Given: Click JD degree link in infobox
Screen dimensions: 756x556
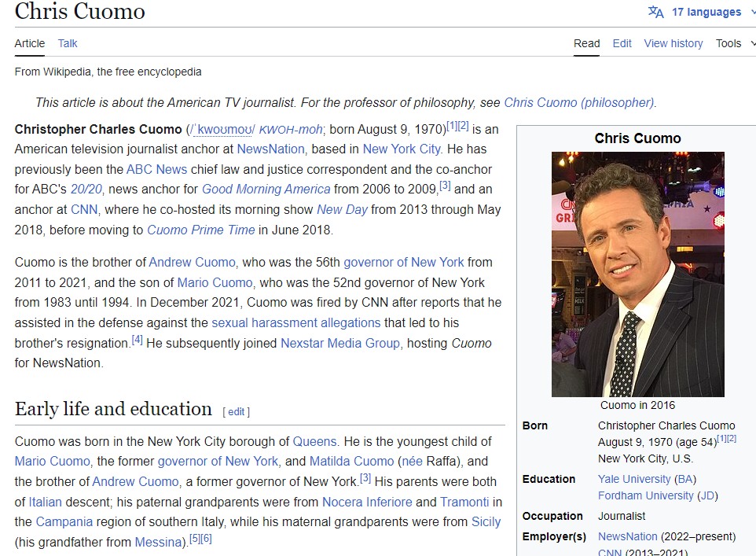Looking at the screenshot, I should 707,495.
